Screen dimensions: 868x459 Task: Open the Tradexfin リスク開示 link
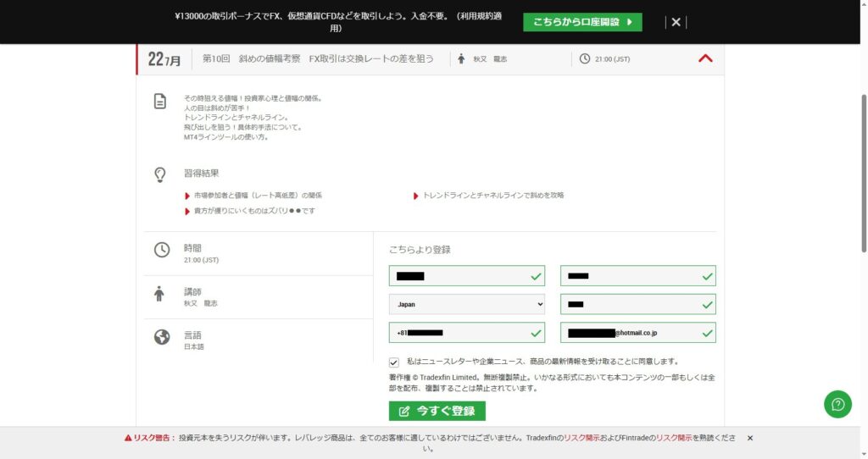click(x=581, y=438)
